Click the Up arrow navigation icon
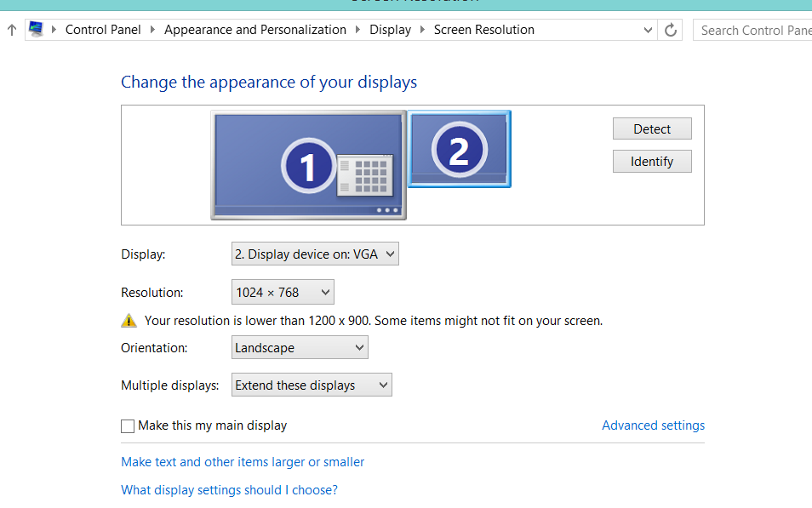This screenshot has height=508, width=812. [x=12, y=30]
